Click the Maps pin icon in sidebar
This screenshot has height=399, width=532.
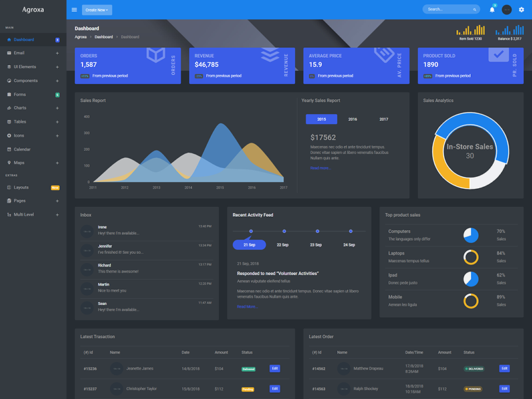9,163
